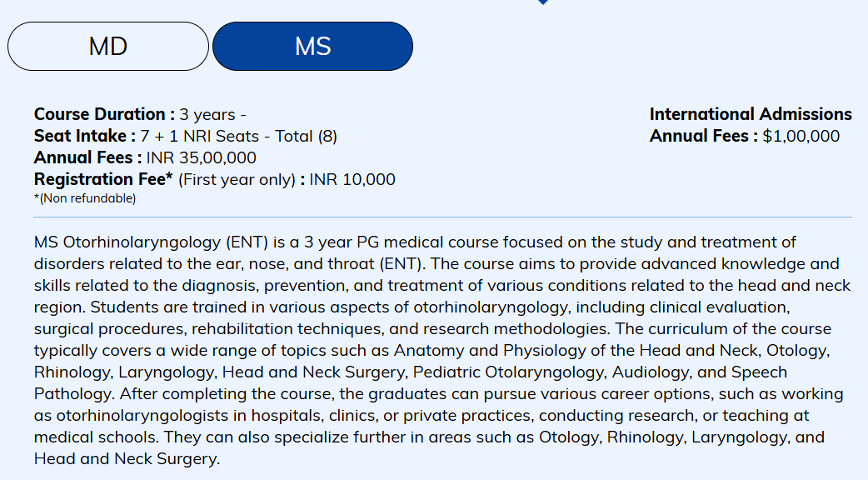Click the Seat Intake label
868x480 pixels.
[84, 136]
